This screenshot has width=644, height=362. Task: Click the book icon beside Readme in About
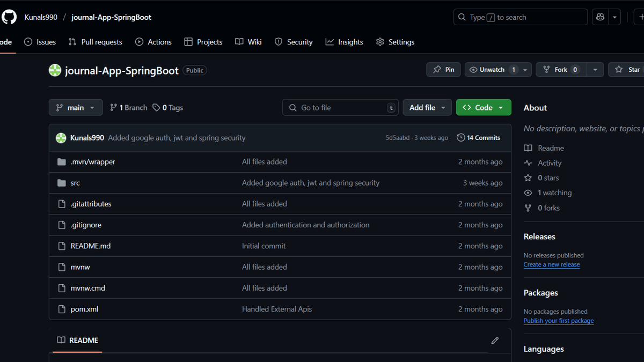[x=528, y=148]
